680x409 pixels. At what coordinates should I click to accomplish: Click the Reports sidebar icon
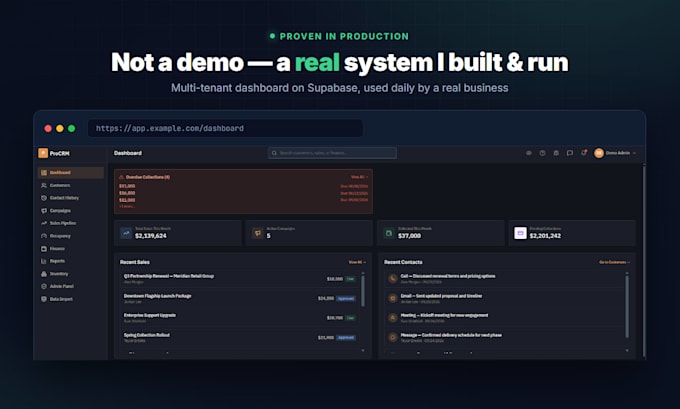pyautogui.click(x=44, y=261)
